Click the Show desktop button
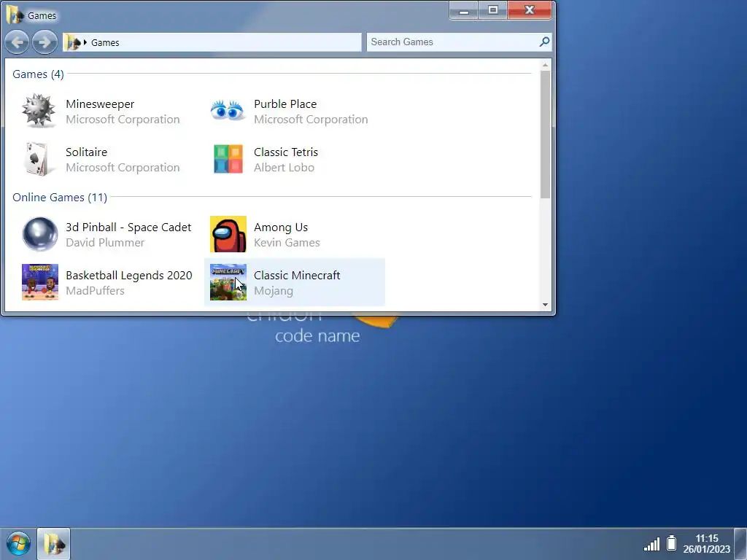747x560 pixels. click(x=741, y=544)
